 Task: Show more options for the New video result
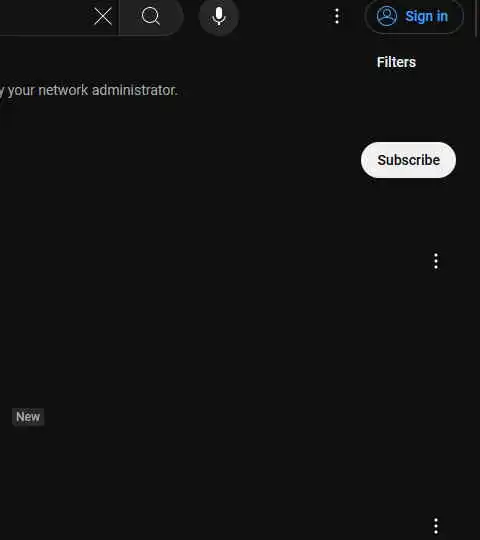436,526
